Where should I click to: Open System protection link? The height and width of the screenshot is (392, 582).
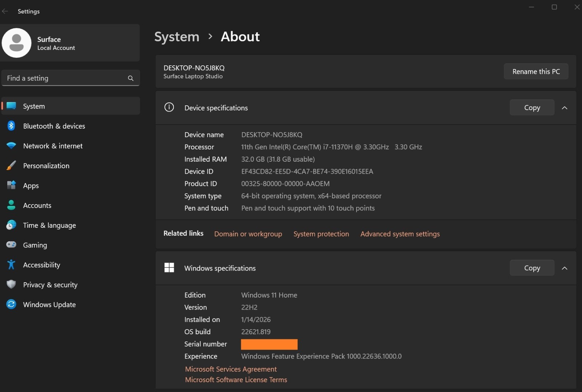(x=321, y=234)
